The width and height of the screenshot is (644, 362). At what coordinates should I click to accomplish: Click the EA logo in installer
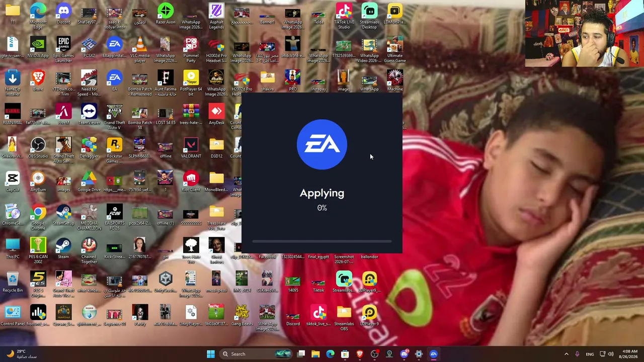(322, 144)
